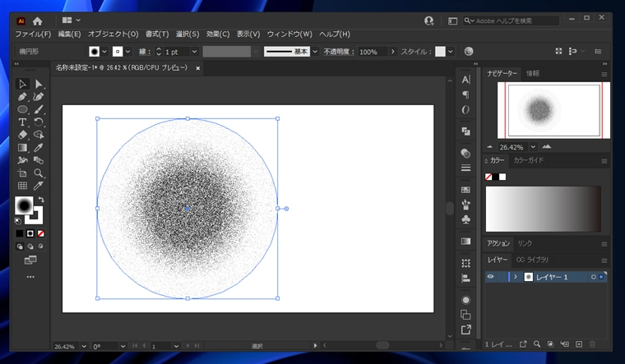Open the ファイル(F) menu
The height and width of the screenshot is (364, 625).
(33, 35)
